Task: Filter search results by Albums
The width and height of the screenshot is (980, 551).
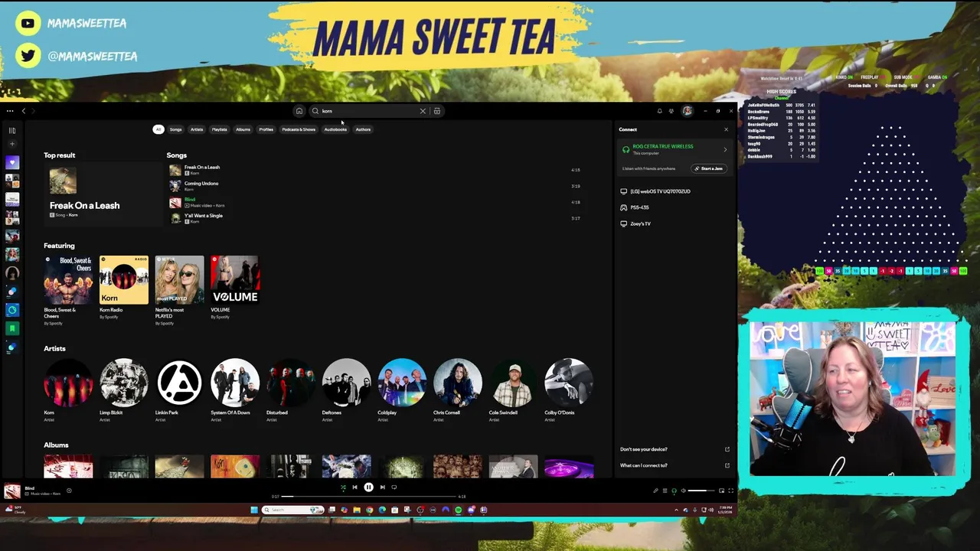Action: 243,129
